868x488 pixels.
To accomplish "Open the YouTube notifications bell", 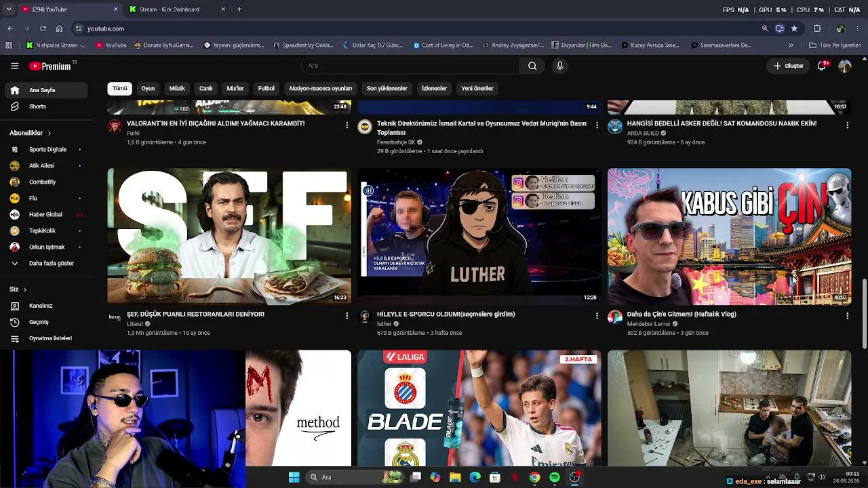I will 822,66.
